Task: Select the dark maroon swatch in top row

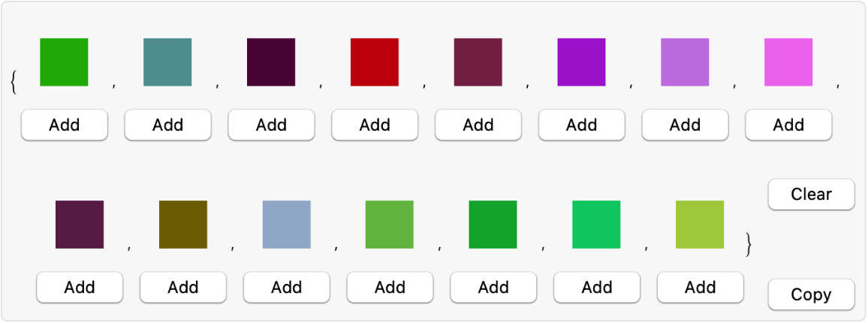Action: tap(271, 62)
